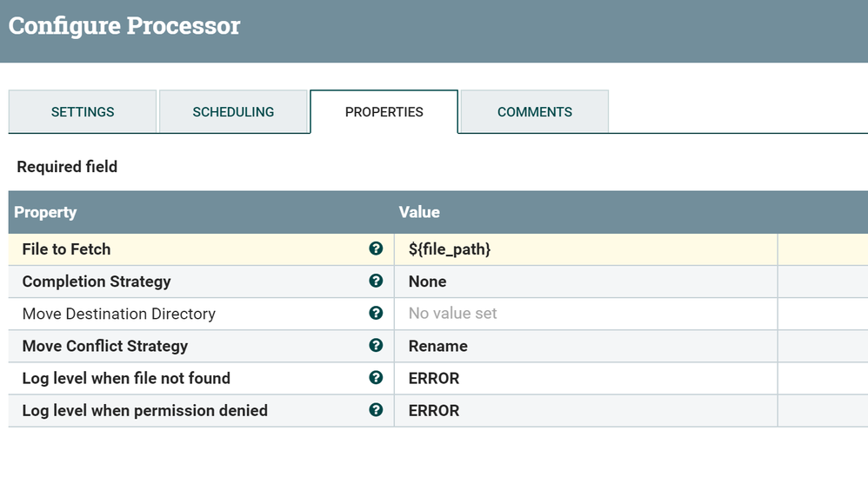Click help icon for File to Fetch
The height and width of the screenshot is (477, 868).
coord(376,249)
